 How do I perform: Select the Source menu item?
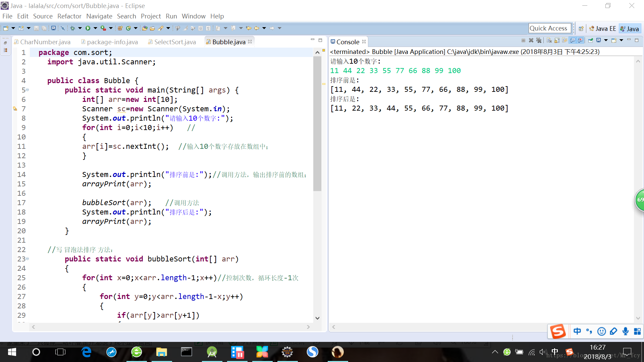coord(43,16)
